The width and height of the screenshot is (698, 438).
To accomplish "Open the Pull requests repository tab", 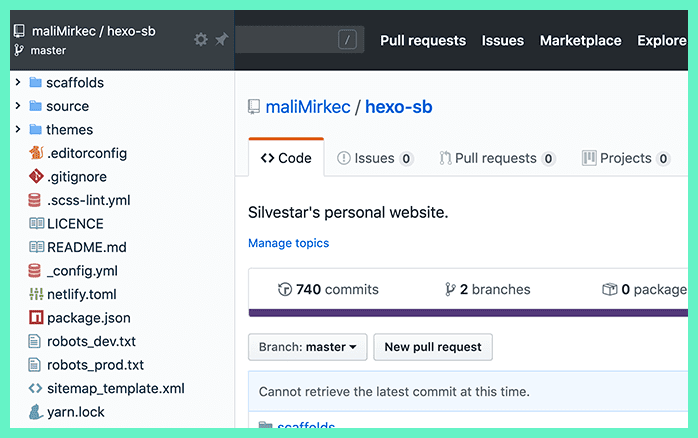I will (497, 158).
